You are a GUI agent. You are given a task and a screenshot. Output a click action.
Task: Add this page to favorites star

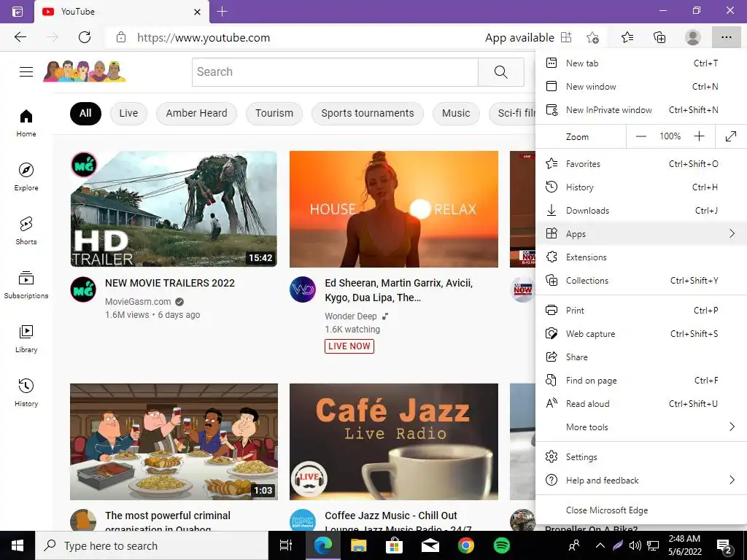592,37
